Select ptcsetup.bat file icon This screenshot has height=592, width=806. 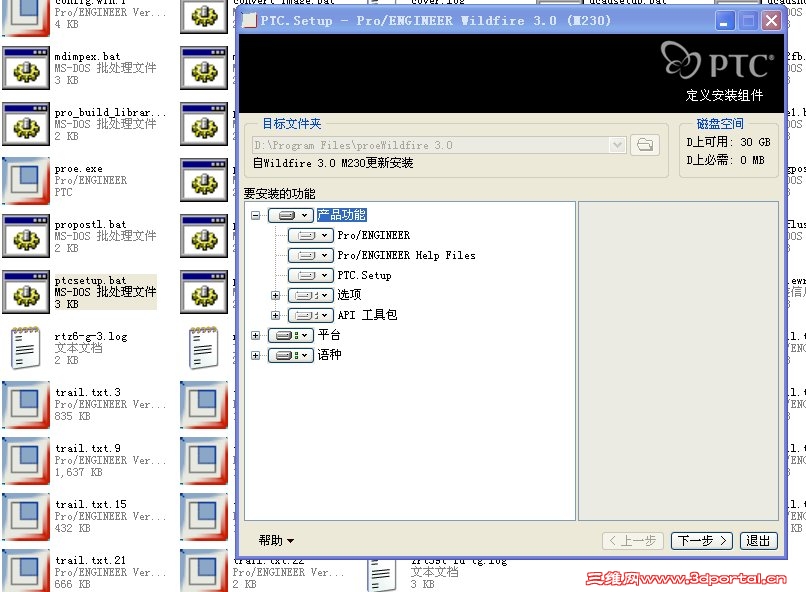(x=26, y=292)
